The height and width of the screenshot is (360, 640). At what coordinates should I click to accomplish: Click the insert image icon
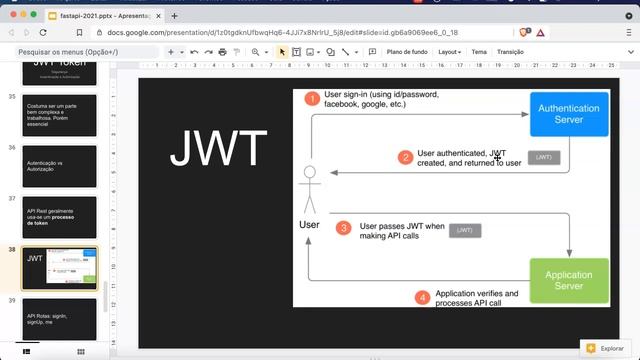click(x=310, y=52)
